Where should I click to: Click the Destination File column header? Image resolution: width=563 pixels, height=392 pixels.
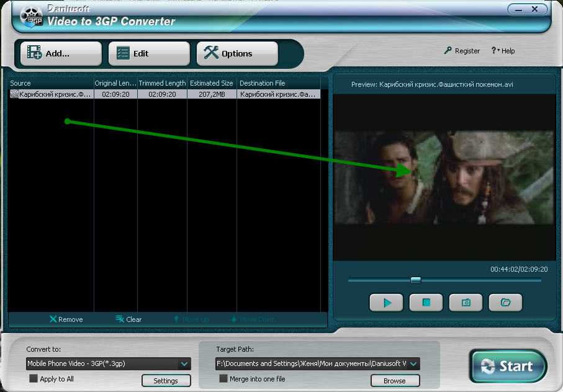click(x=279, y=83)
